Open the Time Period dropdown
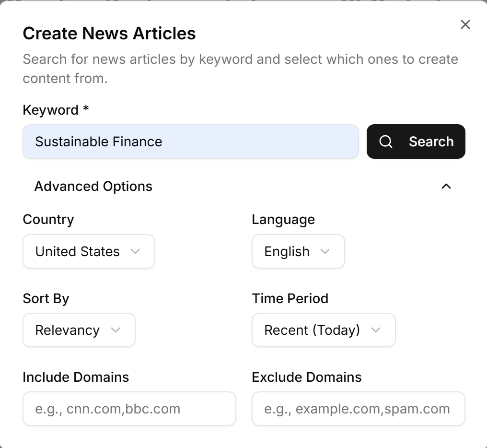487x448 pixels. 323,330
